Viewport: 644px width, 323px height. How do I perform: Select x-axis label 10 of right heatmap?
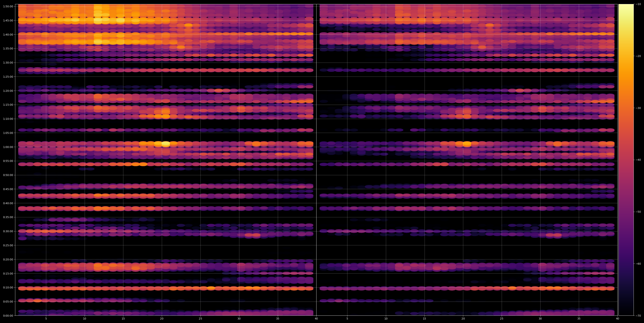pos(386,319)
